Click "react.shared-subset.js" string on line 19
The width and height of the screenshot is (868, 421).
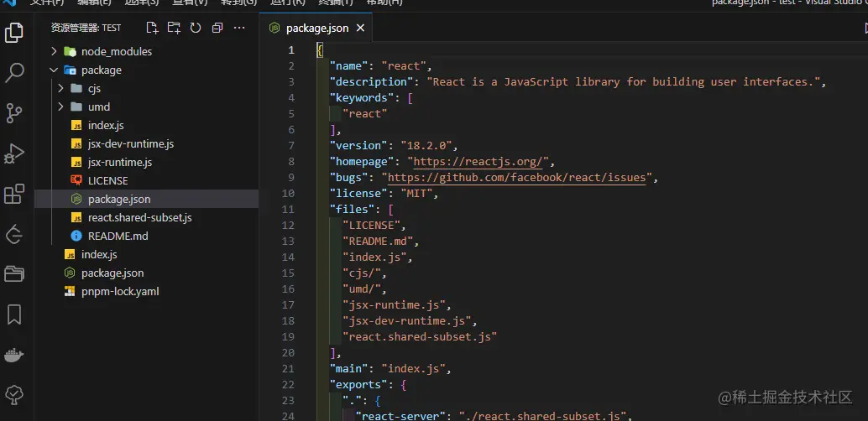tap(420, 337)
